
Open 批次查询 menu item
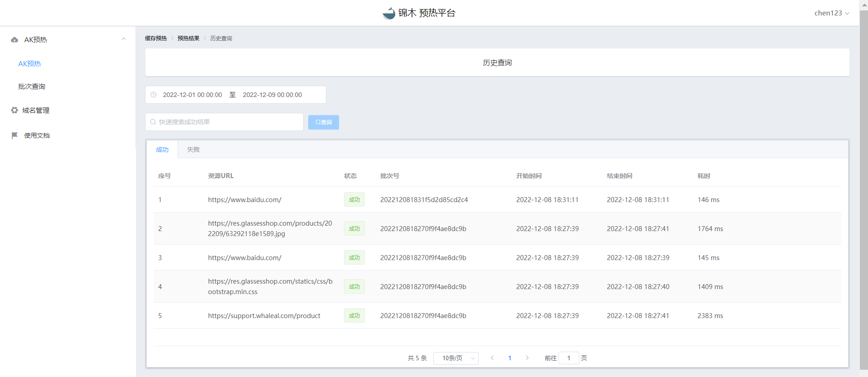click(x=32, y=87)
